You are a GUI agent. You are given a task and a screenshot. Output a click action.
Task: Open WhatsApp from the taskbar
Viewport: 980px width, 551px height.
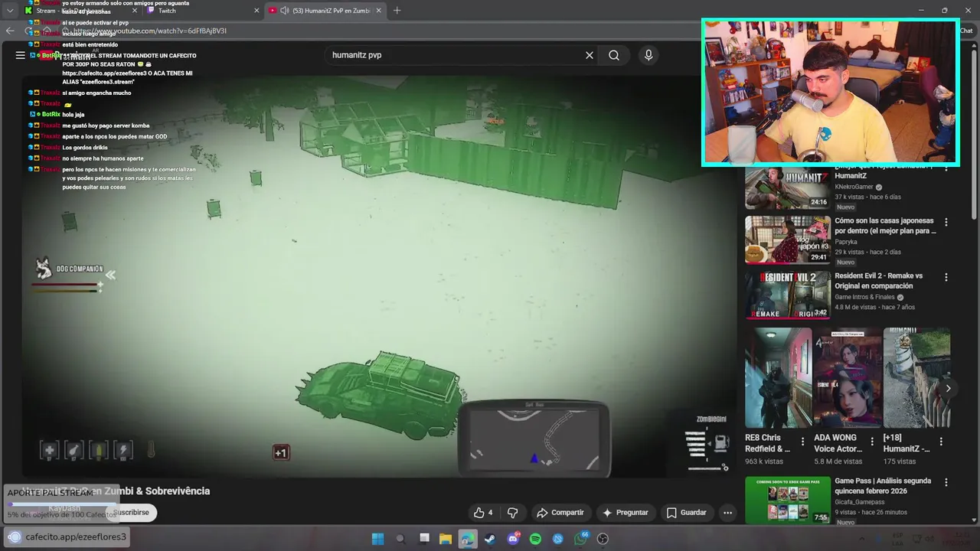pos(580,539)
